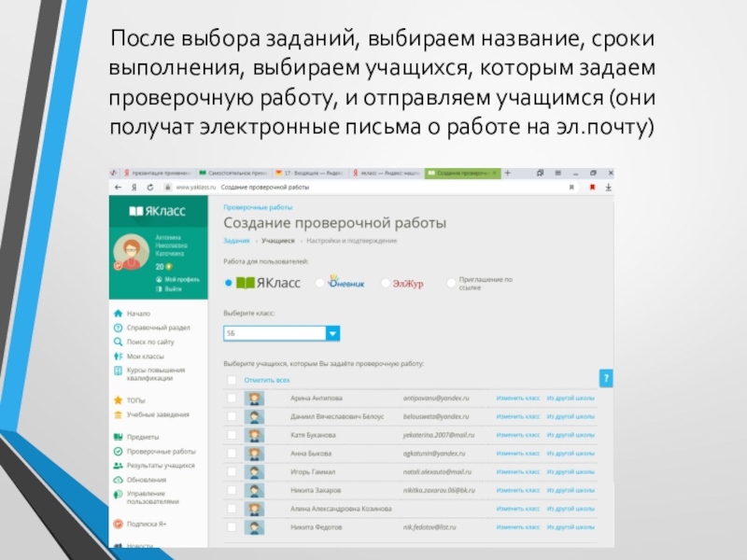This screenshot has width=747, height=560.
Task: Tick the Отметить всех checkbox
Action: (x=232, y=380)
